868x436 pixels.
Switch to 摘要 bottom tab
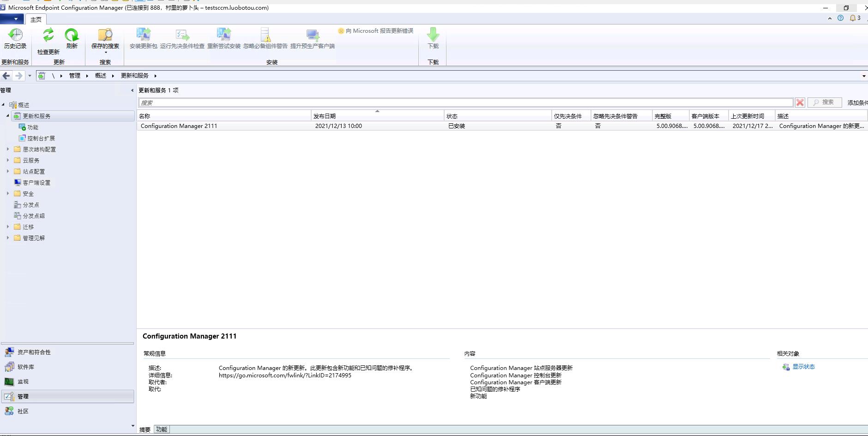tap(145, 430)
